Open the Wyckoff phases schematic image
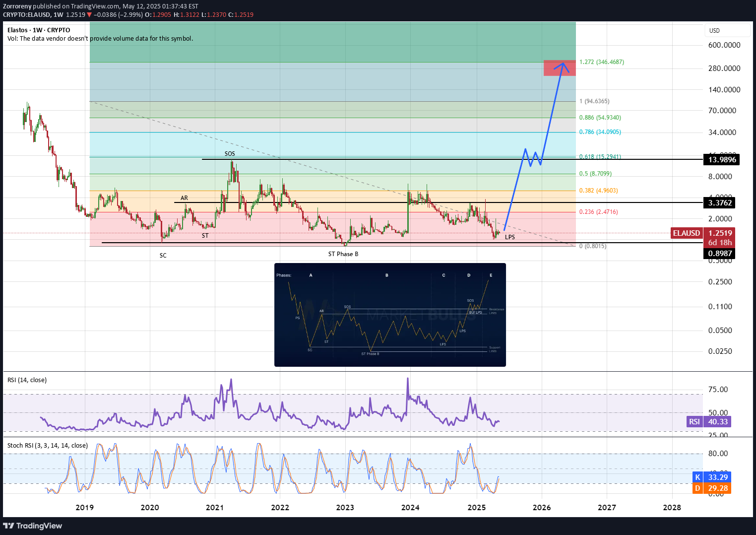The height and width of the screenshot is (535, 756). pos(390,315)
